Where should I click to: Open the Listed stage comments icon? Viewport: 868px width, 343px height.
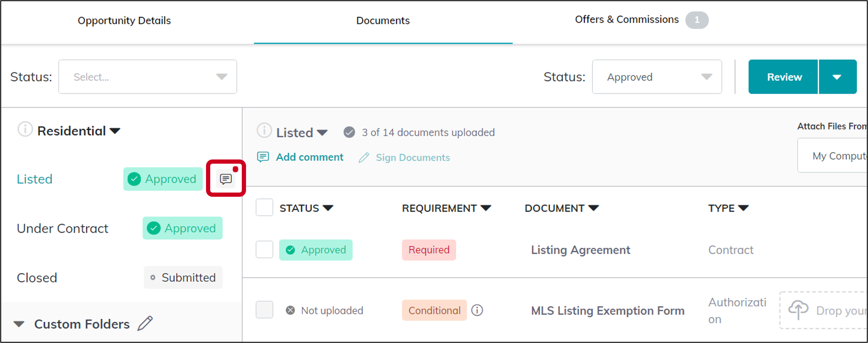coord(226,179)
